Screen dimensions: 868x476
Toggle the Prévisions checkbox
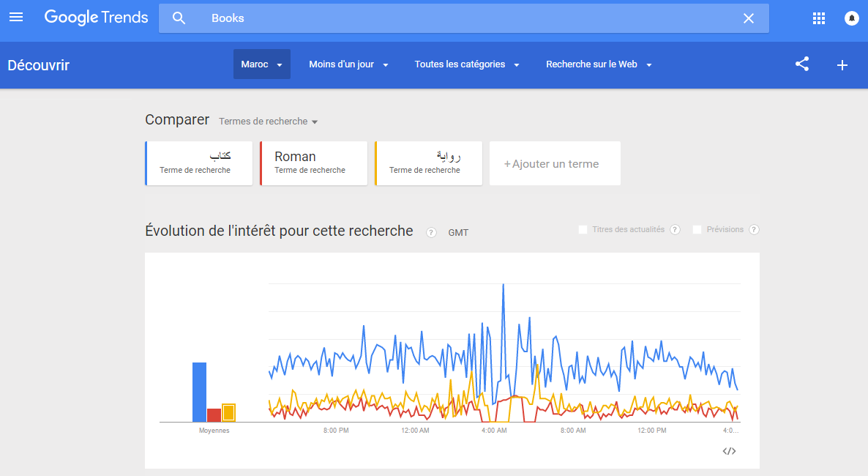(697, 230)
